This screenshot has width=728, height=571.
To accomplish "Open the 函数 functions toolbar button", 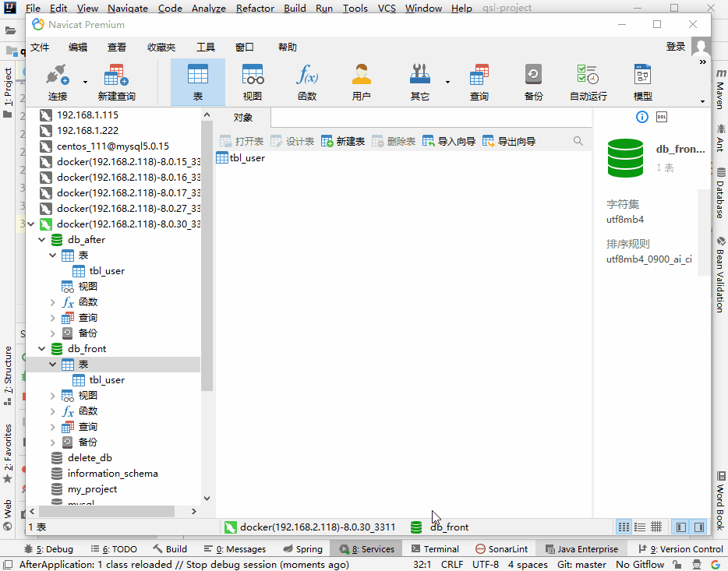I will (x=307, y=83).
